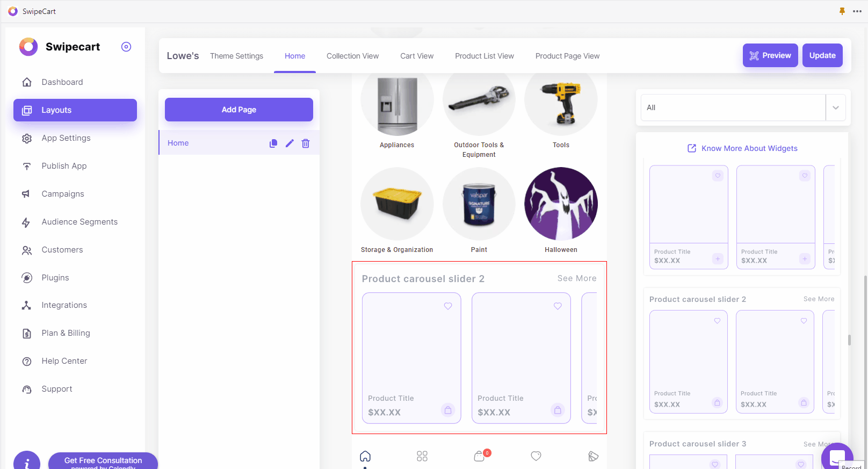The image size is (868, 469).
Task: Select the Halloween category thumbnail
Action: click(x=561, y=204)
